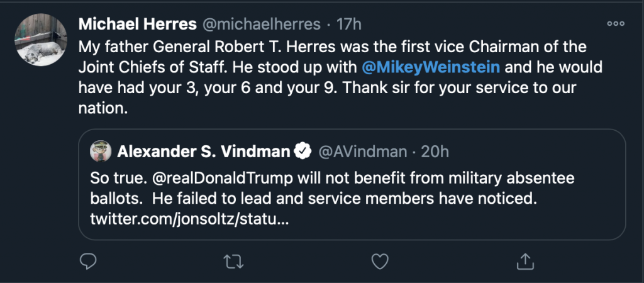Click the 20h quoted tweet timestamp

[432, 152]
